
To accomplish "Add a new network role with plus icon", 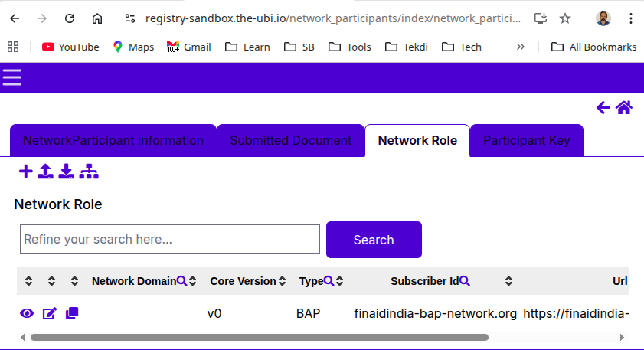I will click(25, 172).
